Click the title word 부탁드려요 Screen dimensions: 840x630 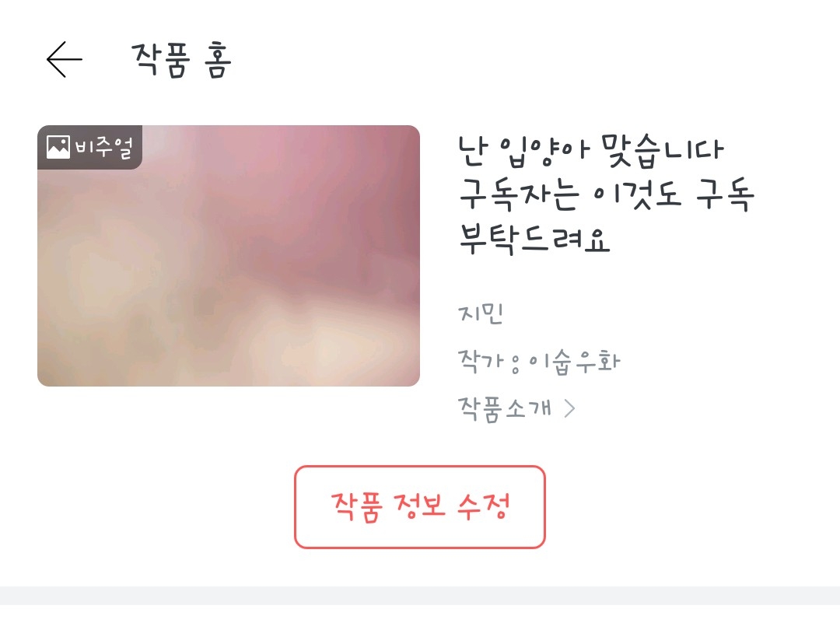tap(534, 239)
